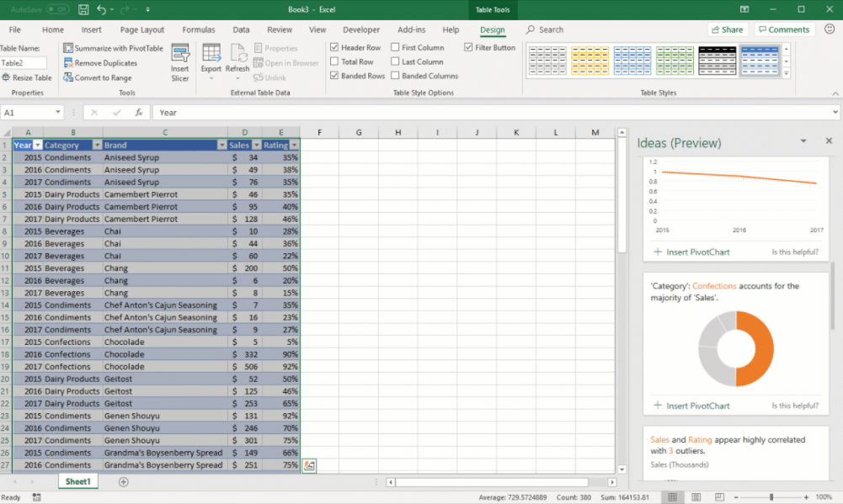Enable the Total Row option
Screen dimensions: 843x504
[335, 61]
